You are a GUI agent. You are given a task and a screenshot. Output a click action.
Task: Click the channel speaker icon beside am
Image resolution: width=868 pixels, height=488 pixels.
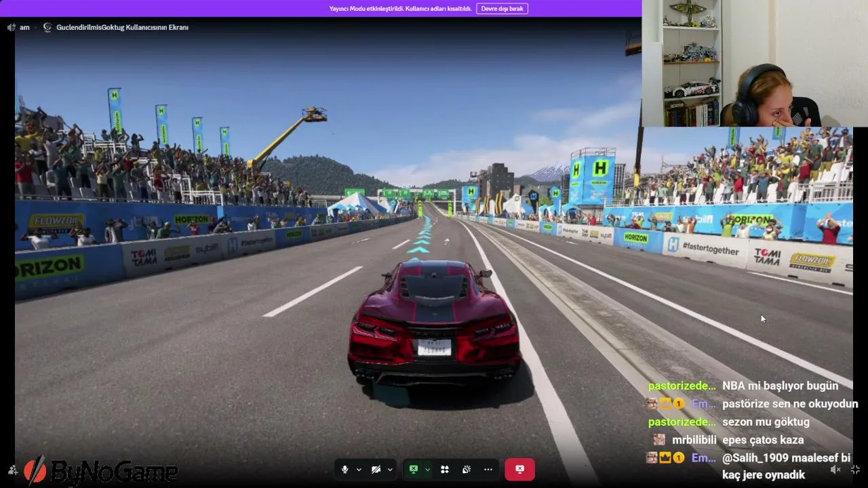coord(12,27)
